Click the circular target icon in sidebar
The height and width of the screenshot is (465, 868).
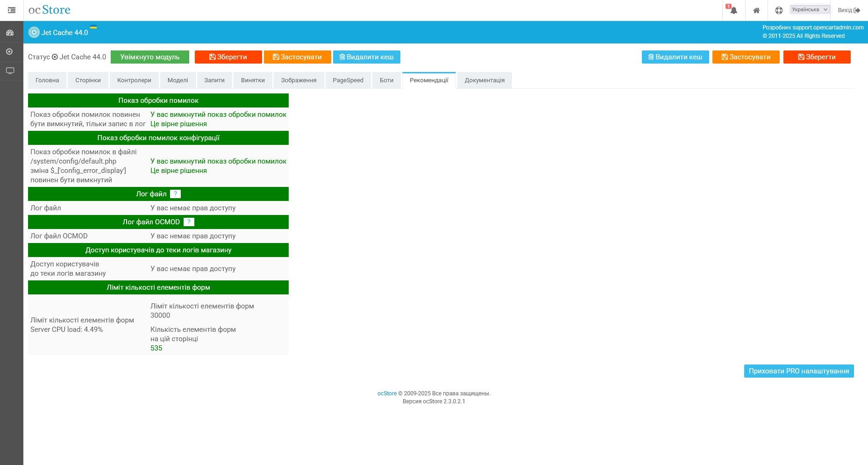(10, 51)
